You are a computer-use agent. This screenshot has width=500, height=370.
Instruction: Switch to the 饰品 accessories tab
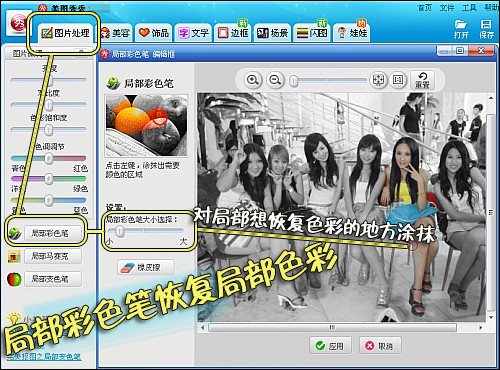(154, 33)
